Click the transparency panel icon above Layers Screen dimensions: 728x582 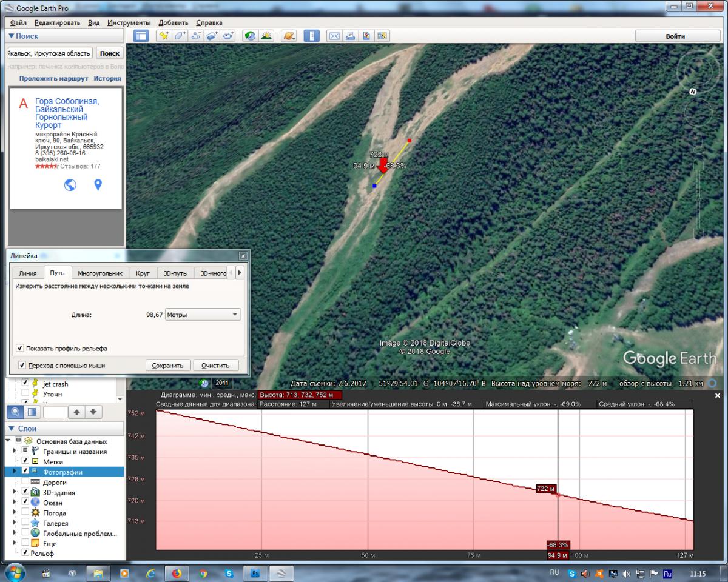32,412
